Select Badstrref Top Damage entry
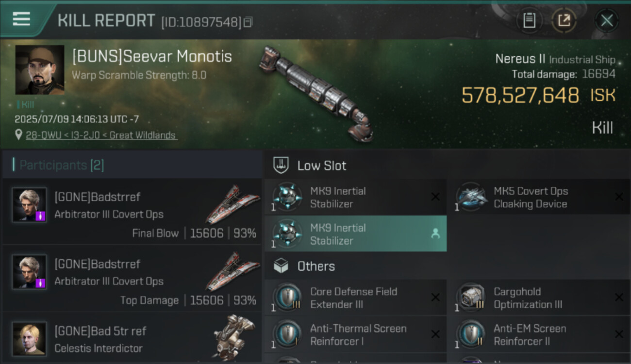Screen dimensions: 631x364 [x=132, y=279]
